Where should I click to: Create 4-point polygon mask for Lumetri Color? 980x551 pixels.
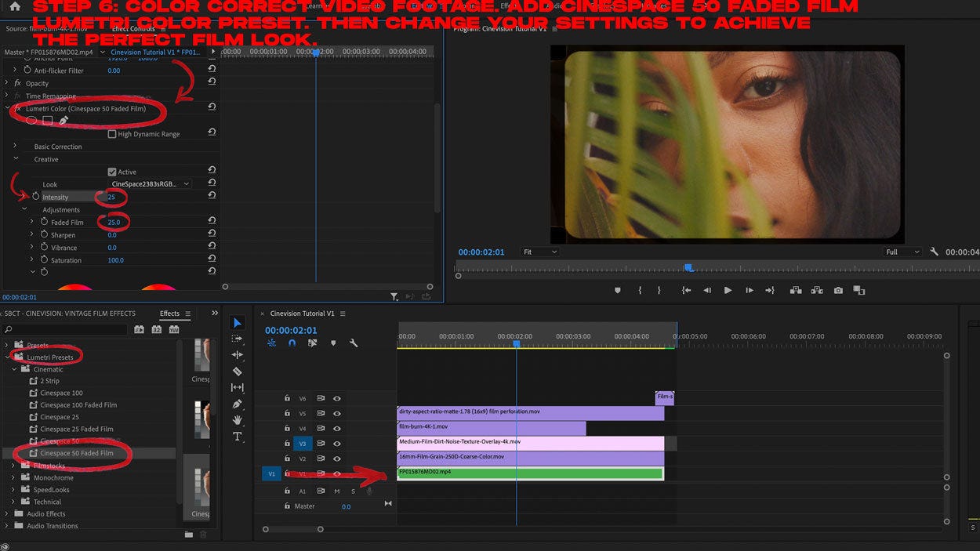(47, 121)
